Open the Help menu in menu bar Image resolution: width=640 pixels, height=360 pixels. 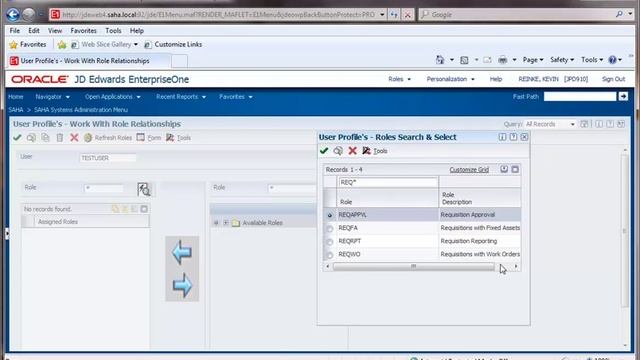point(137,31)
